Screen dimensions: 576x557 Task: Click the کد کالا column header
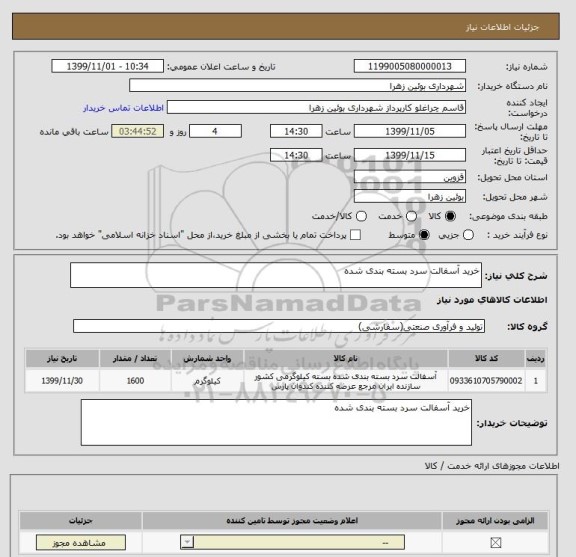(486, 359)
